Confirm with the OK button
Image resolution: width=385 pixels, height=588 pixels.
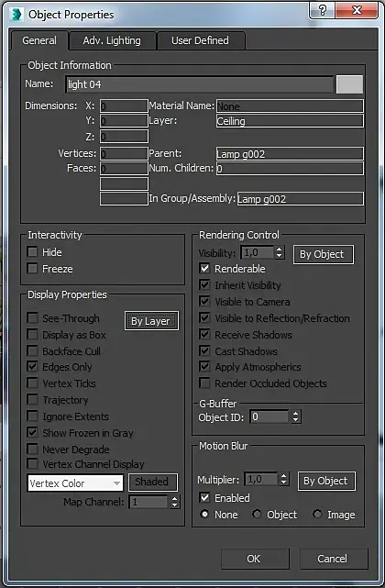(255, 559)
